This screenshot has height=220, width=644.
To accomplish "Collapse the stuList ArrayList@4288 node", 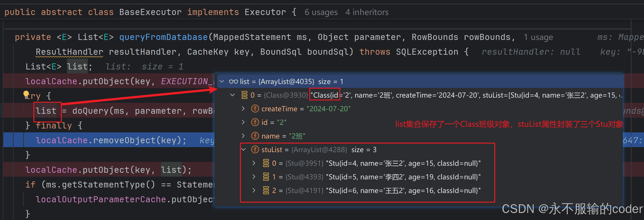I will 244,149.
